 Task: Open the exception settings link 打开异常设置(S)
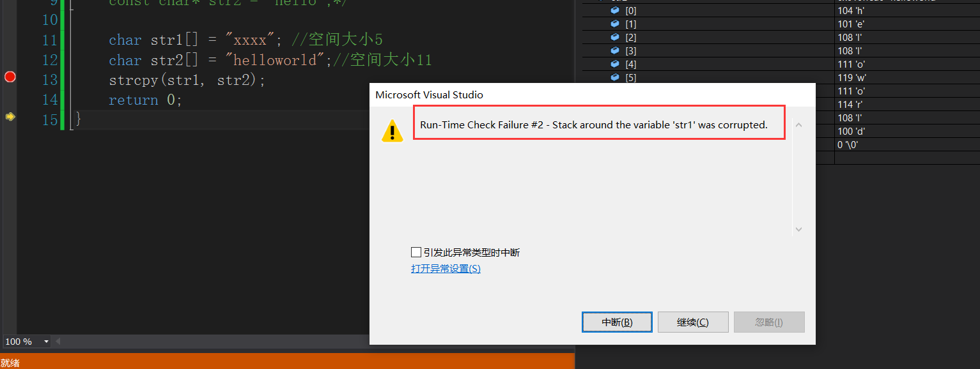point(446,269)
